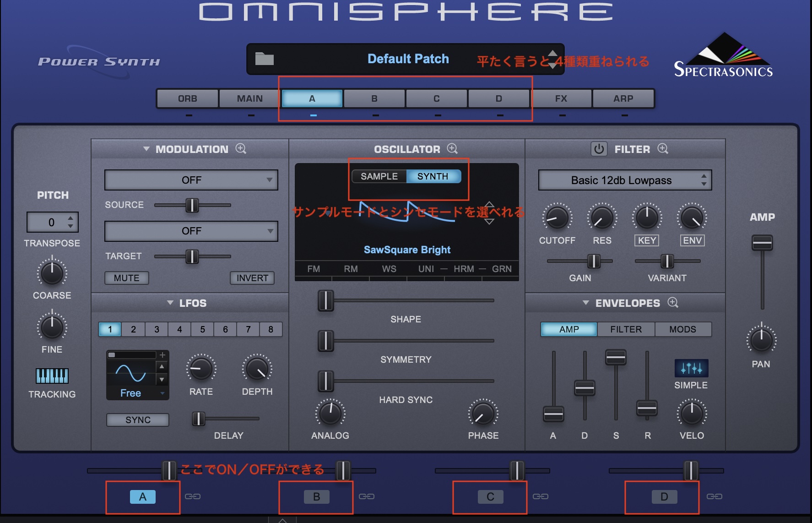The height and width of the screenshot is (523, 812).
Task: Click the LFO Rate knob
Action: 201,369
